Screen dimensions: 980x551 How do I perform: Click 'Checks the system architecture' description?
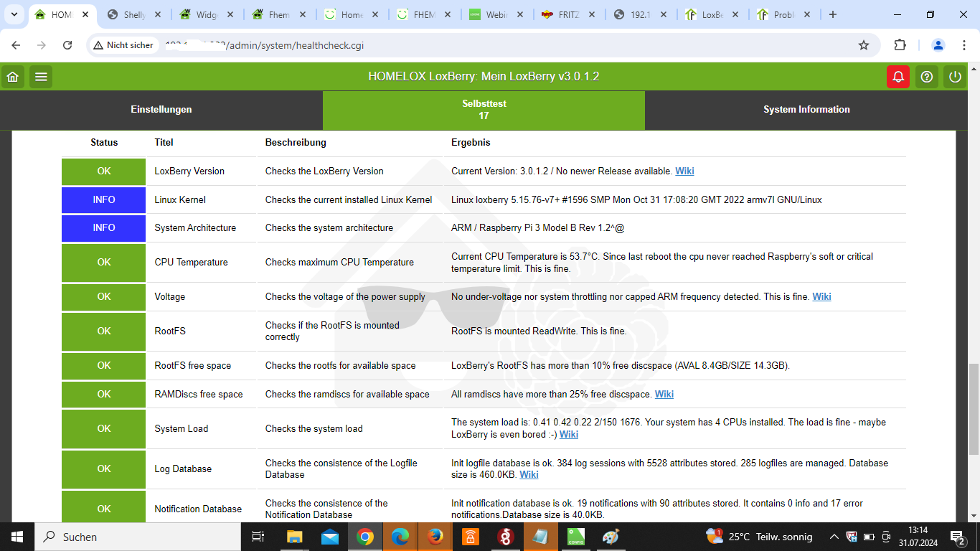coord(329,228)
